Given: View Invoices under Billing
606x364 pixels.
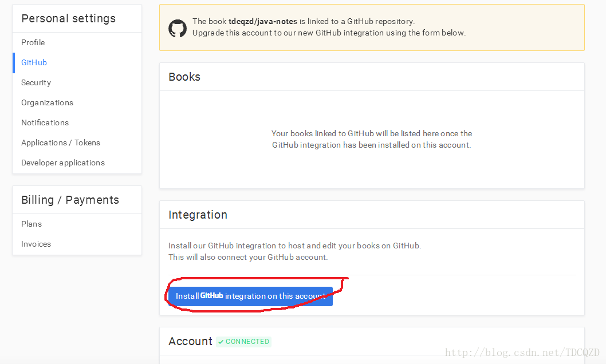Looking at the screenshot, I should pyautogui.click(x=36, y=244).
